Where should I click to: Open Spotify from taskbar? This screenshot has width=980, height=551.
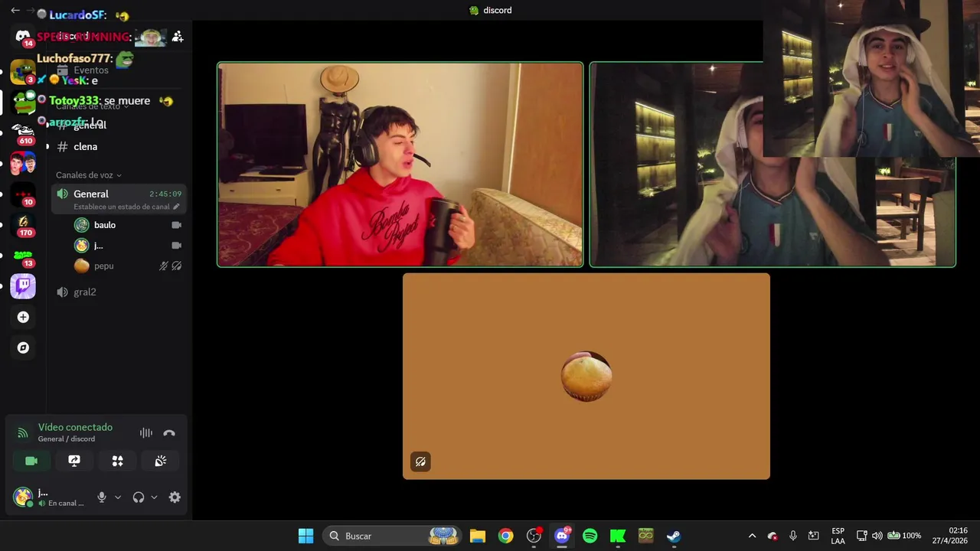pyautogui.click(x=590, y=536)
